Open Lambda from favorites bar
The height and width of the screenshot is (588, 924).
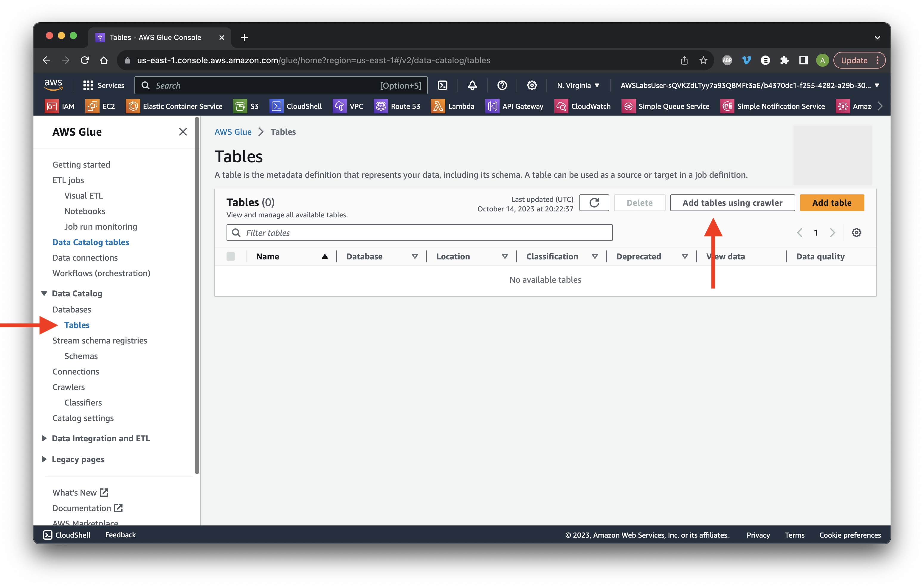click(453, 106)
